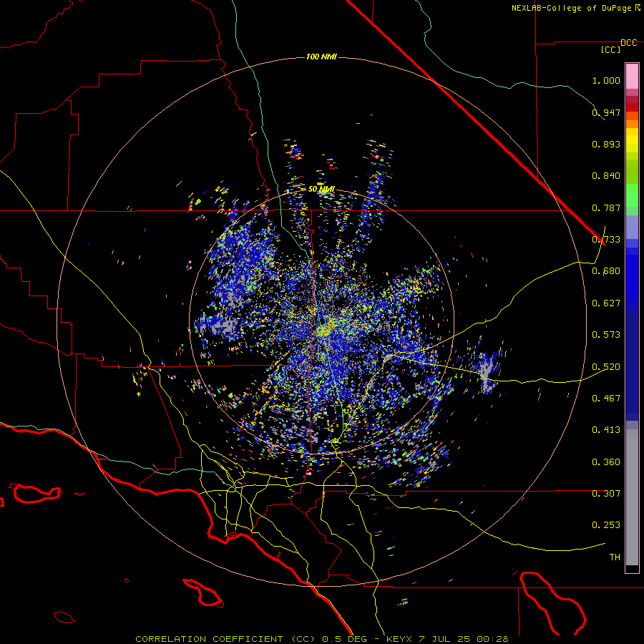Click the 0.520 color scale value
The height and width of the screenshot is (644, 644).
(606, 367)
